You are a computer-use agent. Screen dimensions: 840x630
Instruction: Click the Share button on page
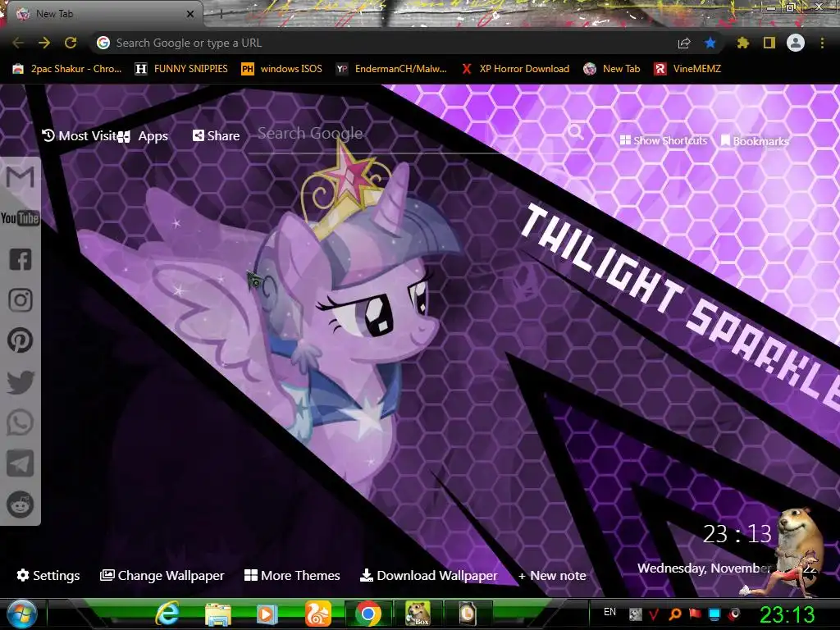(216, 136)
